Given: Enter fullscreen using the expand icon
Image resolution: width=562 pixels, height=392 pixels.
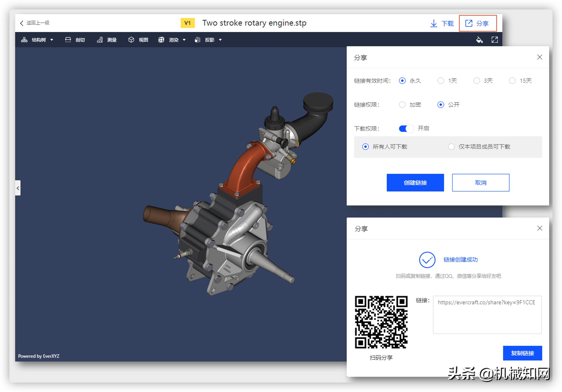Looking at the screenshot, I should coord(494,40).
